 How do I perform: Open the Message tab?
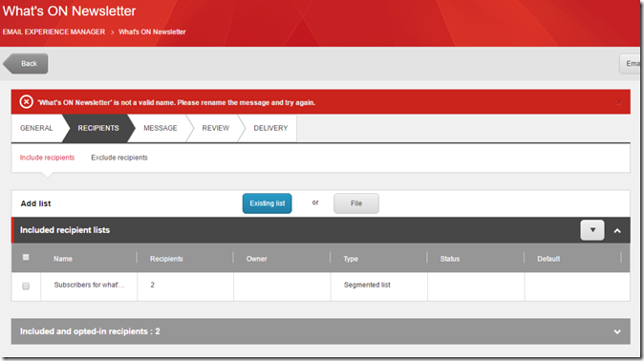pos(161,128)
